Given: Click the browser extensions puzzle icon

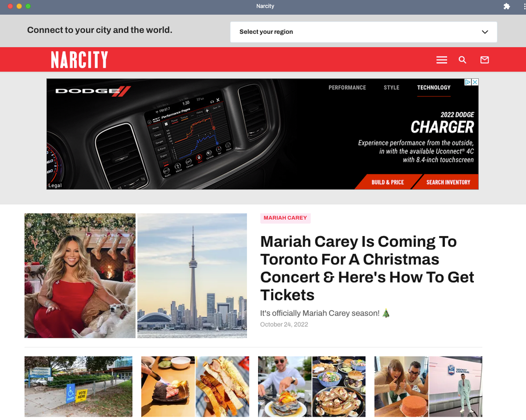Looking at the screenshot, I should point(506,6).
